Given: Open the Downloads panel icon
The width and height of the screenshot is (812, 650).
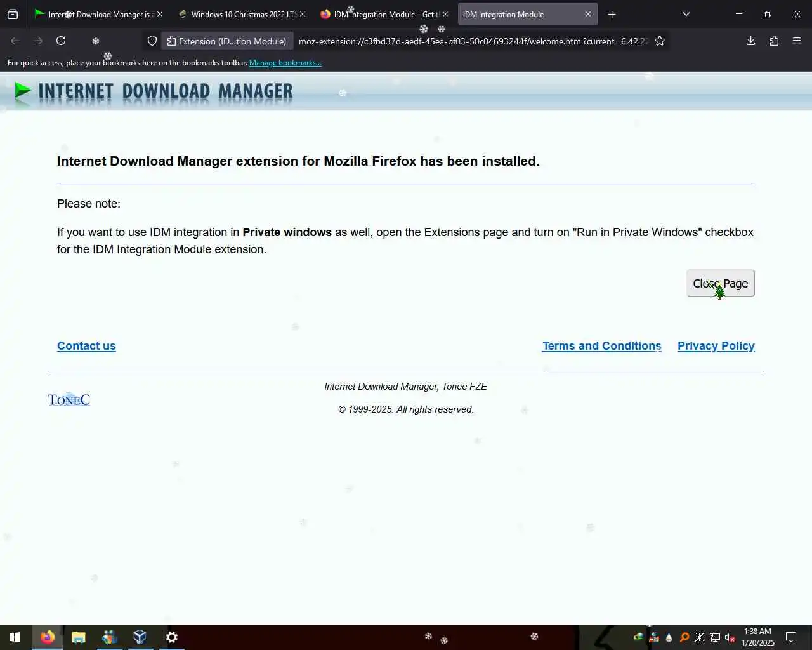Looking at the screenshot, I should [751, 41].
